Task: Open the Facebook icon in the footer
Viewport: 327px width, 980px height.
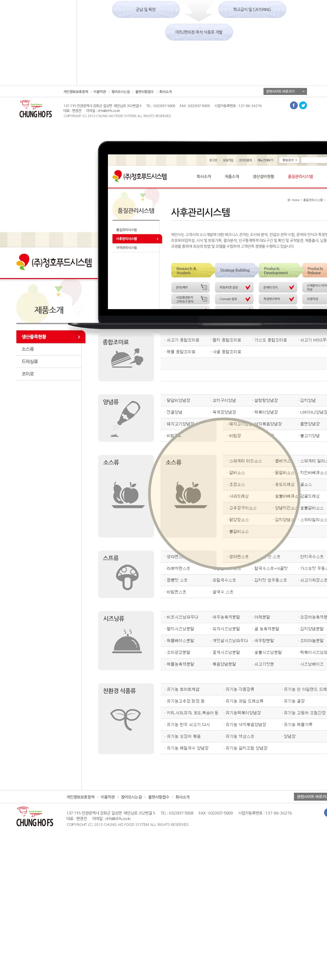Action: (x=294, y=105)
